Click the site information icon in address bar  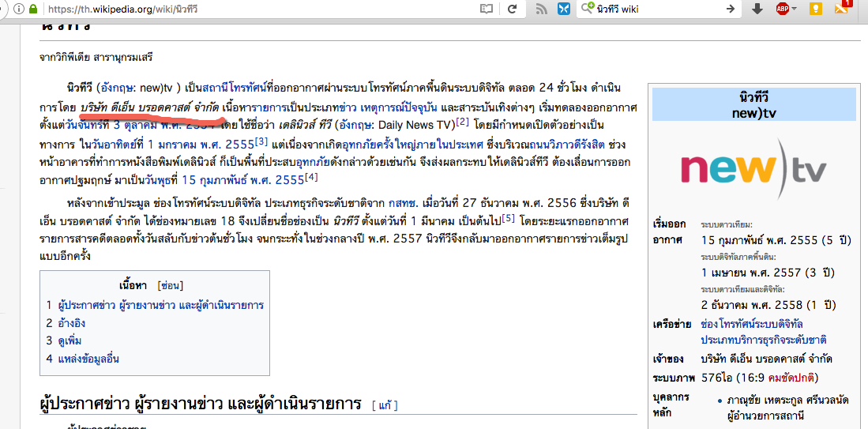(x=19, y=9)
